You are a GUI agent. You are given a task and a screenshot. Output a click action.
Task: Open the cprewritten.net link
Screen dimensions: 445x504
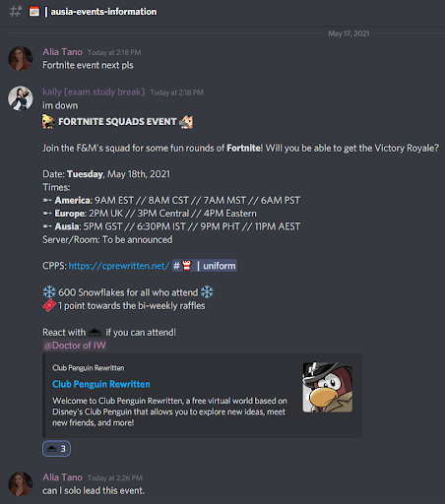pyautogui.click(x=119, y=266)
